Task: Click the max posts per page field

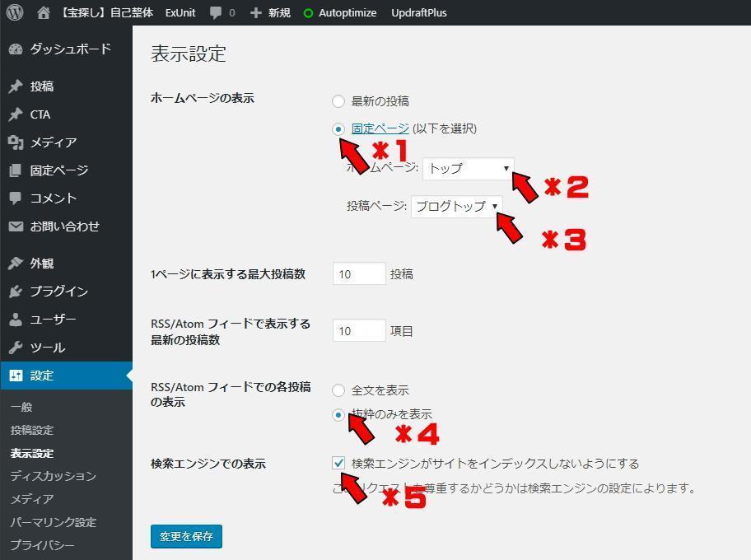Action: tap(359, 274)
